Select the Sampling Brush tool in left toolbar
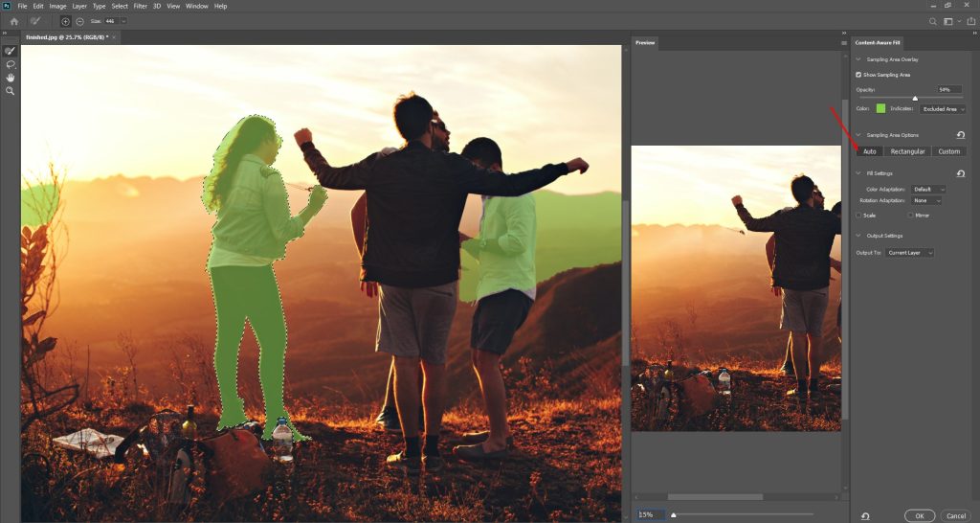 tap(10, 51)
